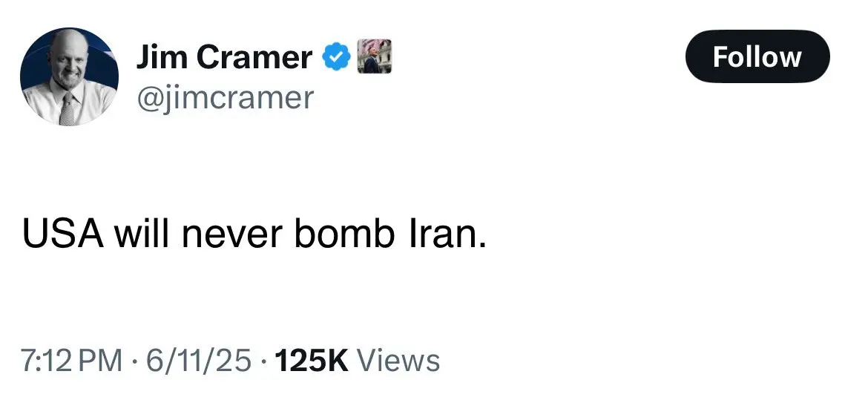The width and height of the screenshot is (868, 400).
Task: Click the necktie in the avatar photo
Action: (67, 108)
